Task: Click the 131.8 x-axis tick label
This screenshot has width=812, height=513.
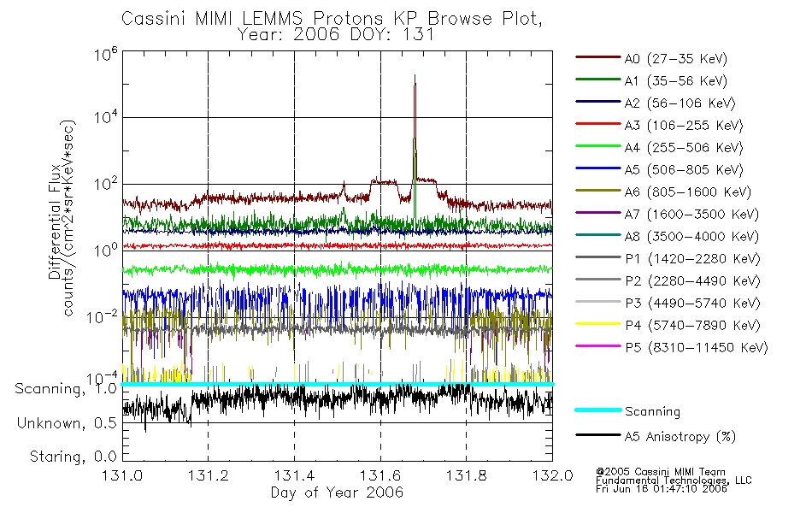Action: click(x=466, y=475)
